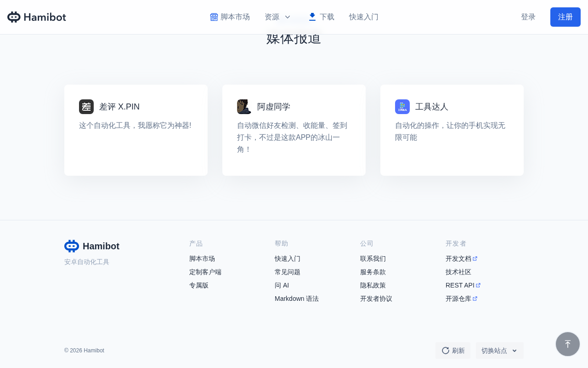The image size is (588, 368).
Task: Click the refresh icon labeled 刷新
Action: [x=446, y=351]
